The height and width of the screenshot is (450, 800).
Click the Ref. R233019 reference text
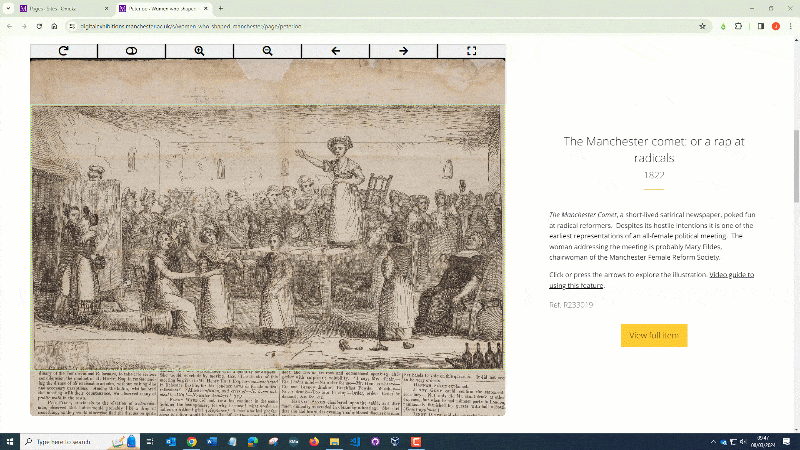571,305
